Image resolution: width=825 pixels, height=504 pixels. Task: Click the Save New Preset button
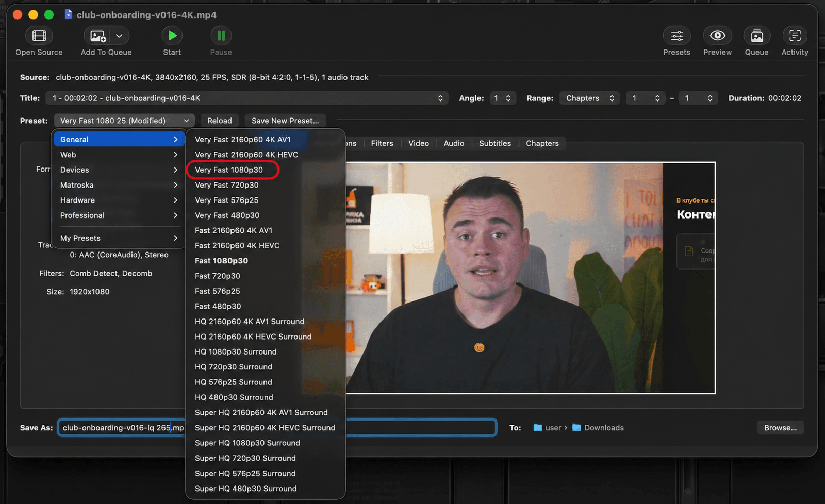[285, 121]
